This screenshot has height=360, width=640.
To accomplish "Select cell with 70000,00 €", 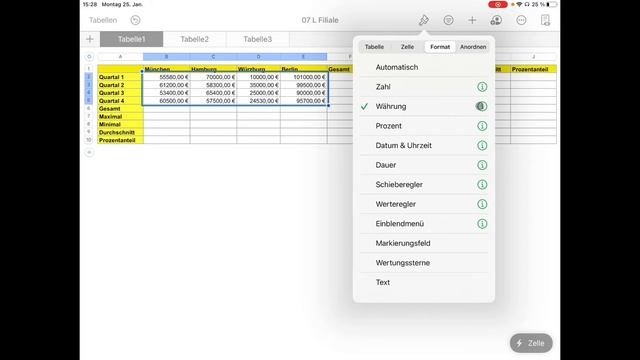I will coord(213,77).
